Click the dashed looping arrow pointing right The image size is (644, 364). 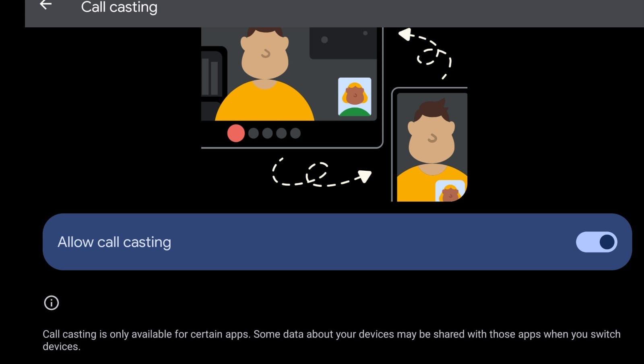click(321, 172)
